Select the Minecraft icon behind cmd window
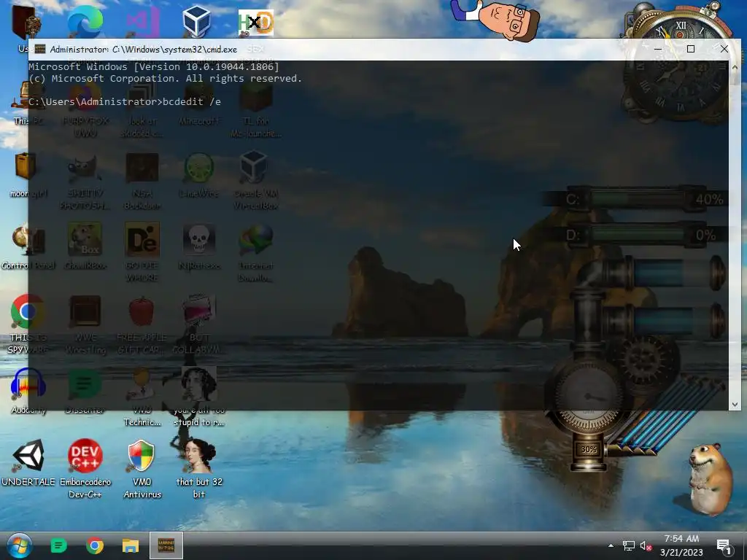The width and height of the screenshot is (747, 560). click(x=198, y=102)
